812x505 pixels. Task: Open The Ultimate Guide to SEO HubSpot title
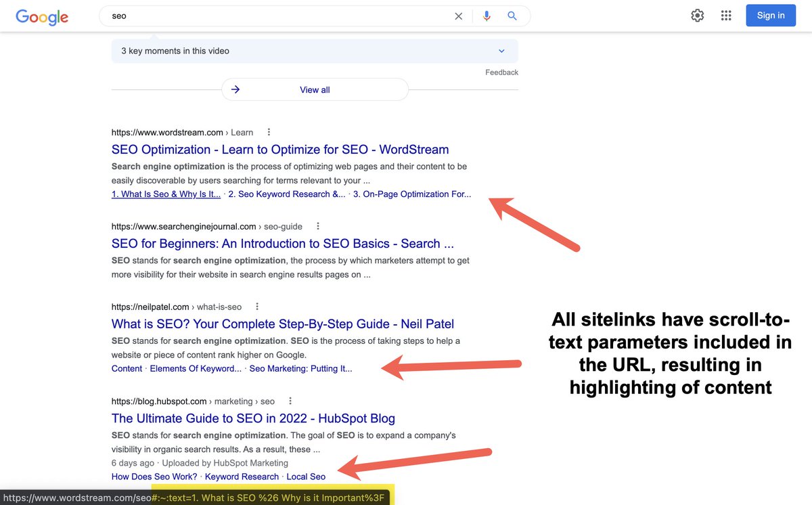pos(253,418)
